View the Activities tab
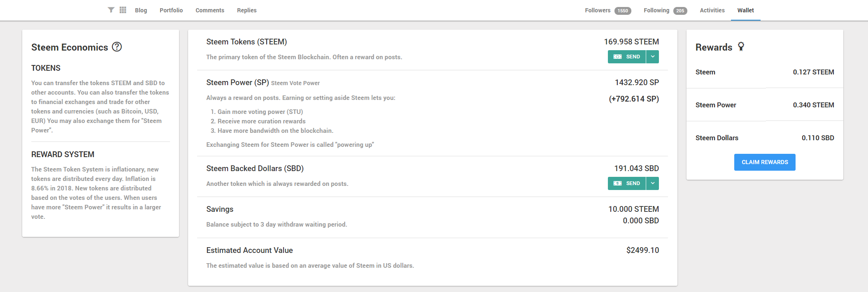This screenshot has width=868, height=292. 712,10
